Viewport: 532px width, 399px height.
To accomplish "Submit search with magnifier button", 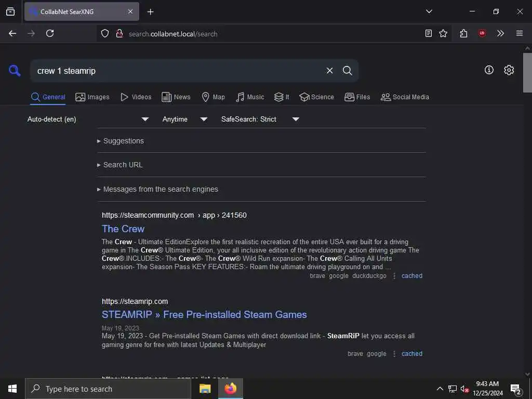I will tap(347, 71).
